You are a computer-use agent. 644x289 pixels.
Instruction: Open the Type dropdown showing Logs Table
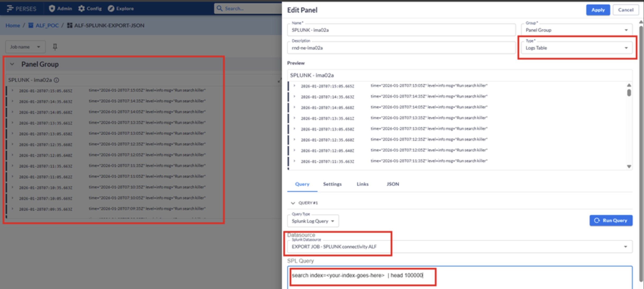tap(577, 48)
